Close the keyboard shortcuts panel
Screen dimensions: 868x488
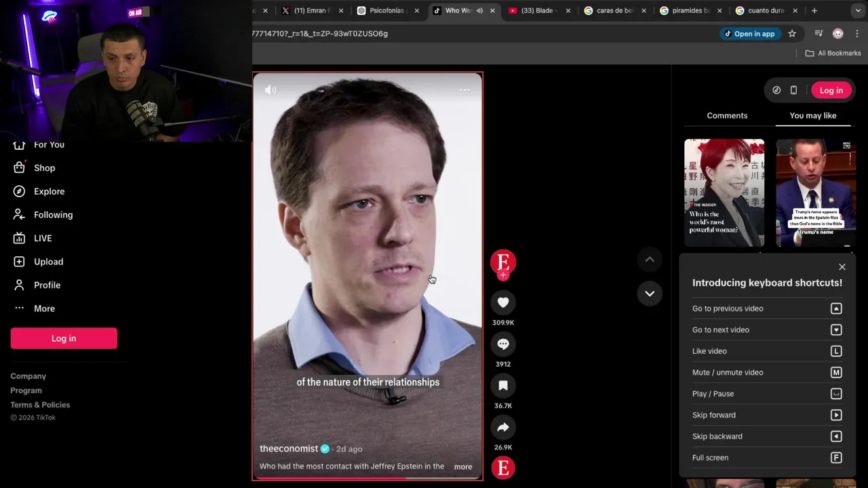pos(842,267)
